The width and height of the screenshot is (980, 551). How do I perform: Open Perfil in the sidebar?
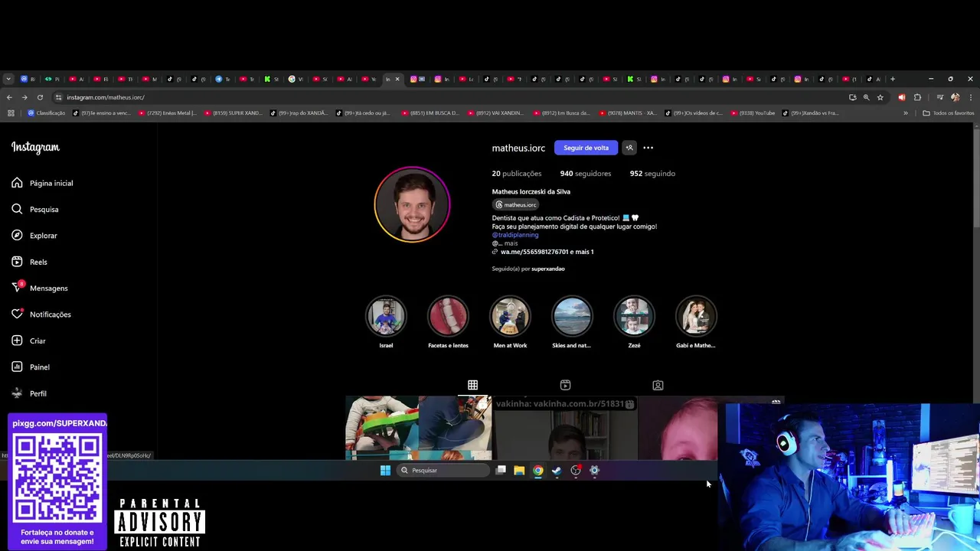[29, 393]
